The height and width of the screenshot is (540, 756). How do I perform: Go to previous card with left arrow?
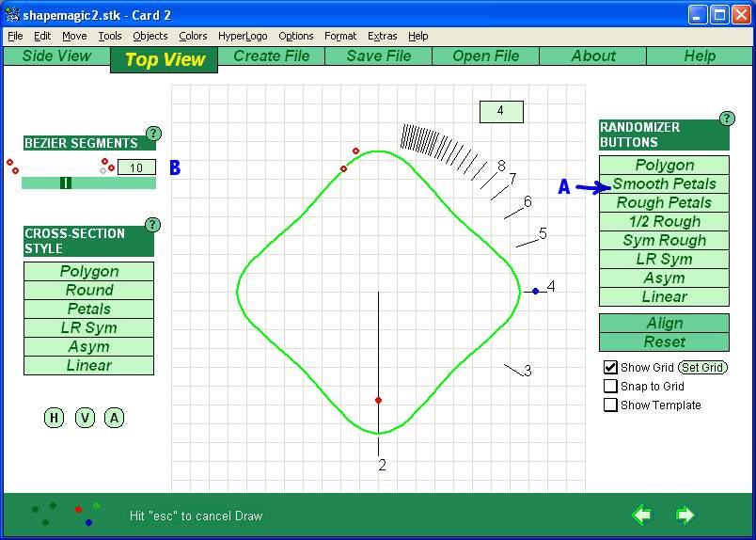[x=642, y=515]
